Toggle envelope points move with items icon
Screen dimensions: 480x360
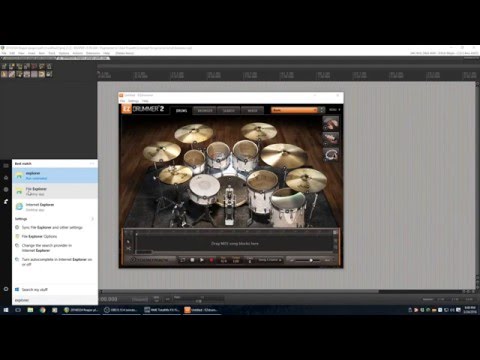pyautogui.click(x=27, y=74)
